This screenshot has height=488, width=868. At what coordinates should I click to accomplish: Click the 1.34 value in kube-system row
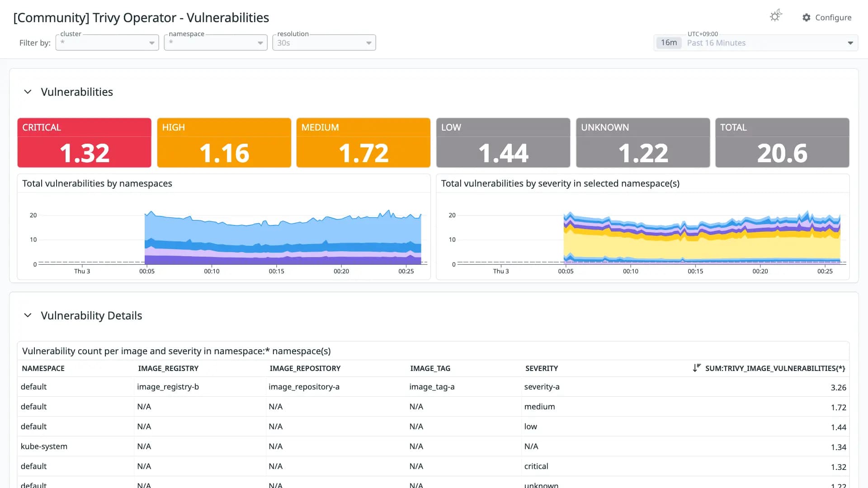(839, 447)
